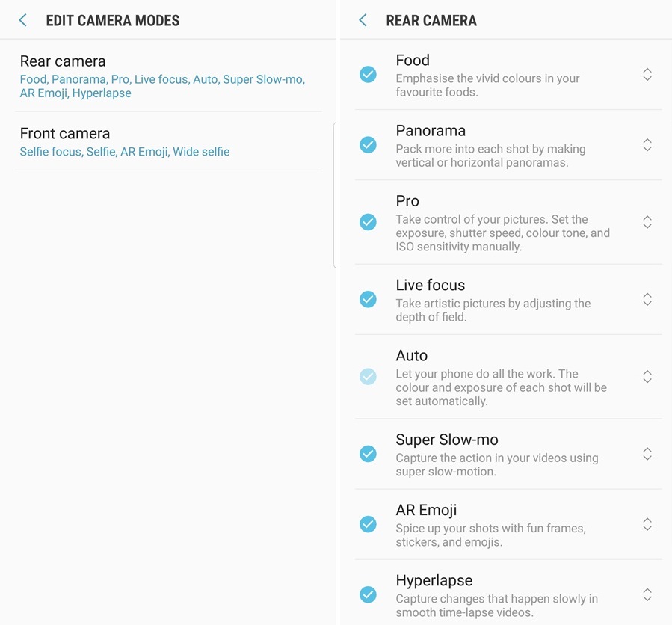Tap the reorder arrows beside Panorama
The width and height of the screenshot is (672, 625).
point(647,145)
